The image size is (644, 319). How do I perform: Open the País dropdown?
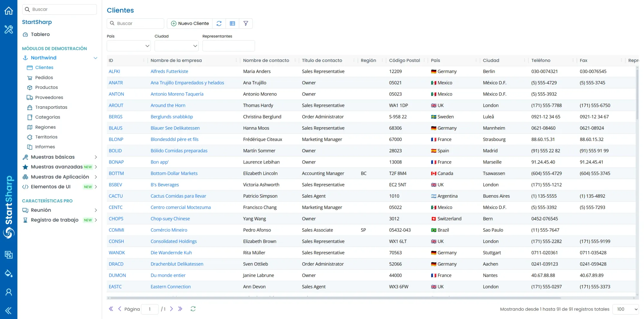point(128,46)
